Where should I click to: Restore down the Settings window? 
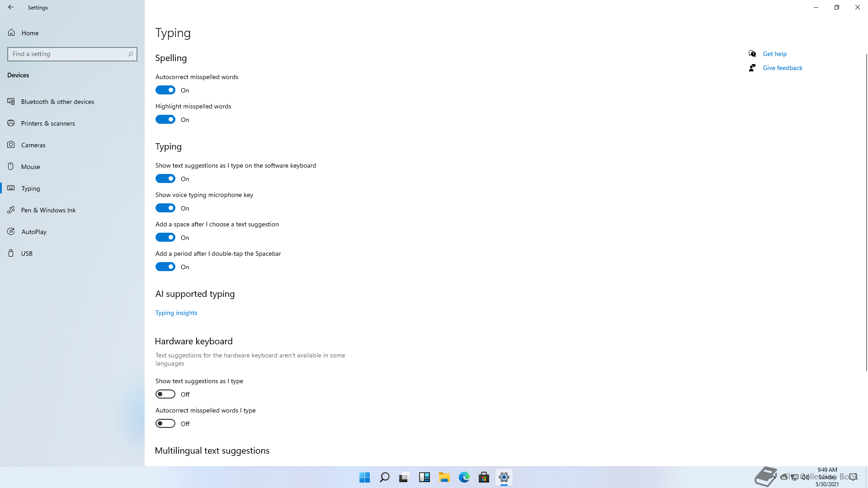point(837,7)
